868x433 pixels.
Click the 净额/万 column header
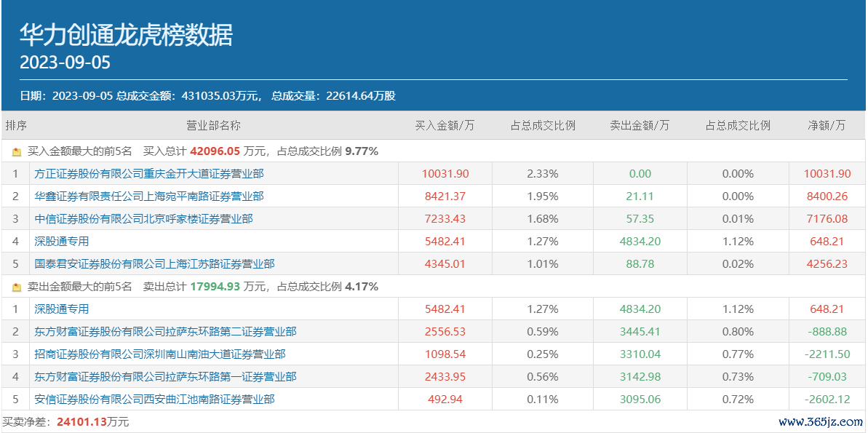click(x=827, y=126)
